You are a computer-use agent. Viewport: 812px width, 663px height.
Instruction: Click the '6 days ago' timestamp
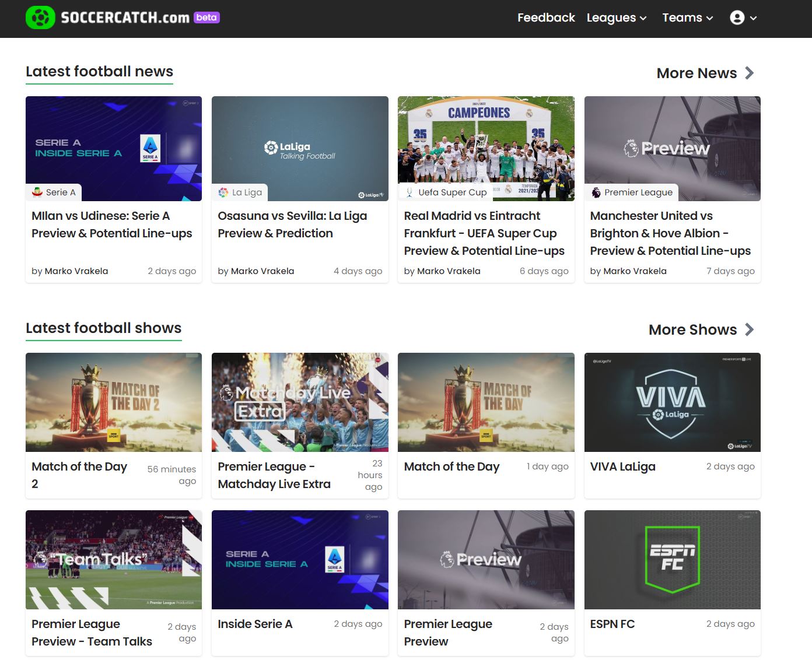tap(544, 271)
